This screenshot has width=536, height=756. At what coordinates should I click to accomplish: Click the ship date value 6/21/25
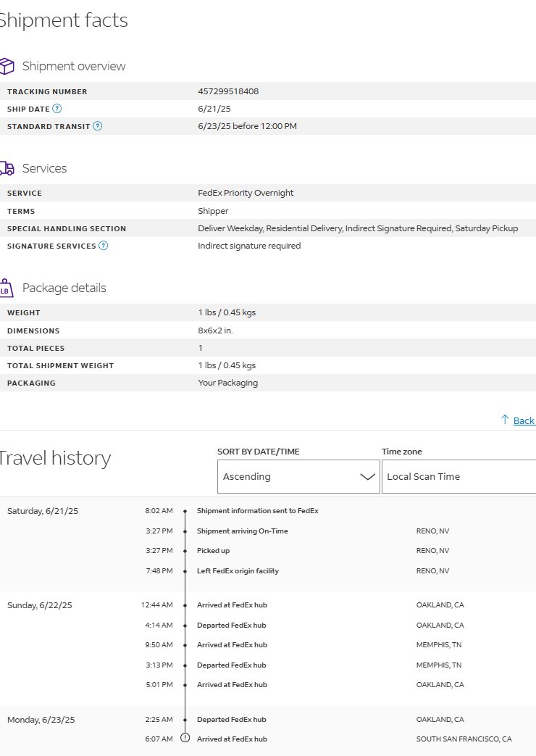click(x=214, y=109)
